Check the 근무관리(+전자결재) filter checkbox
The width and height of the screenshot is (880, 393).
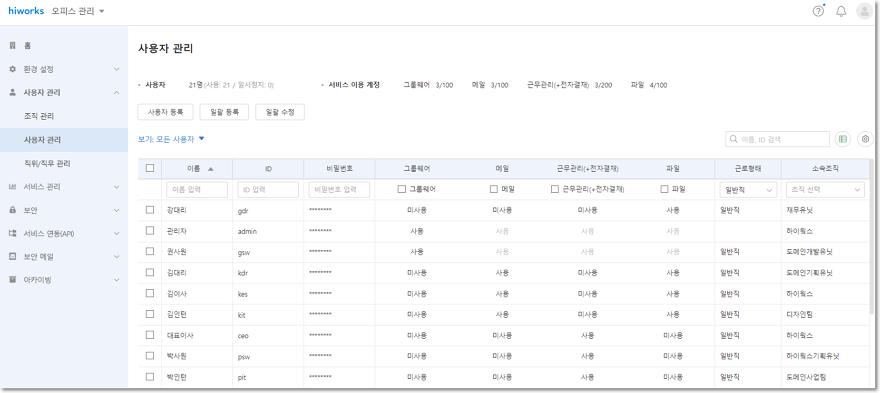click(555, 189)
